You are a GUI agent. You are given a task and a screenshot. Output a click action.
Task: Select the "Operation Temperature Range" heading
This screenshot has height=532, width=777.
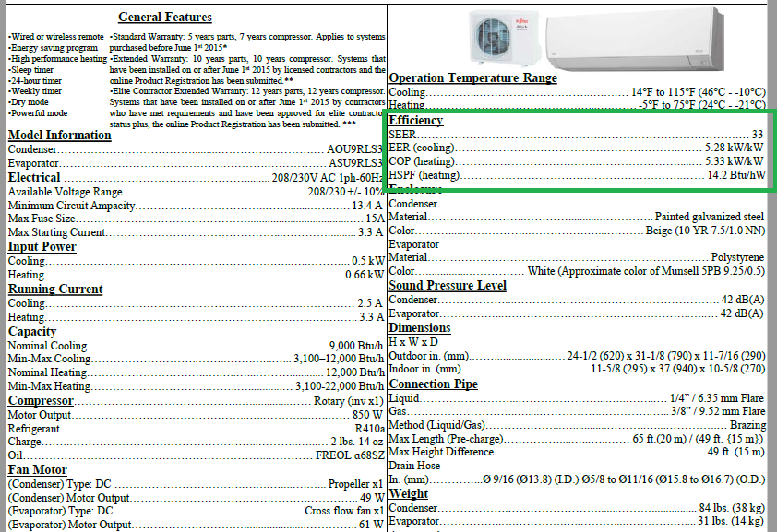[x=472, y=77]
